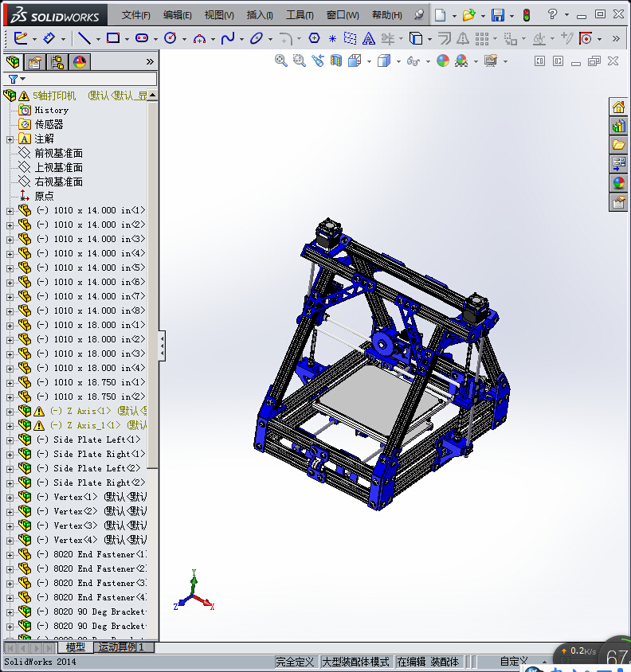Click the feature tree vertical scrollbar
The width and height of the screenshot is (631, 672).
153,283
